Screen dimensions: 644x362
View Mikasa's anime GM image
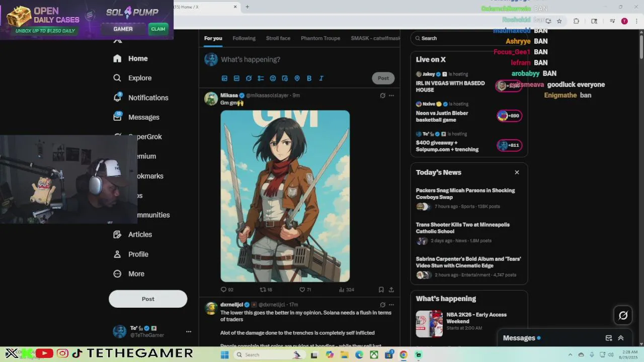tap(285, 196)
